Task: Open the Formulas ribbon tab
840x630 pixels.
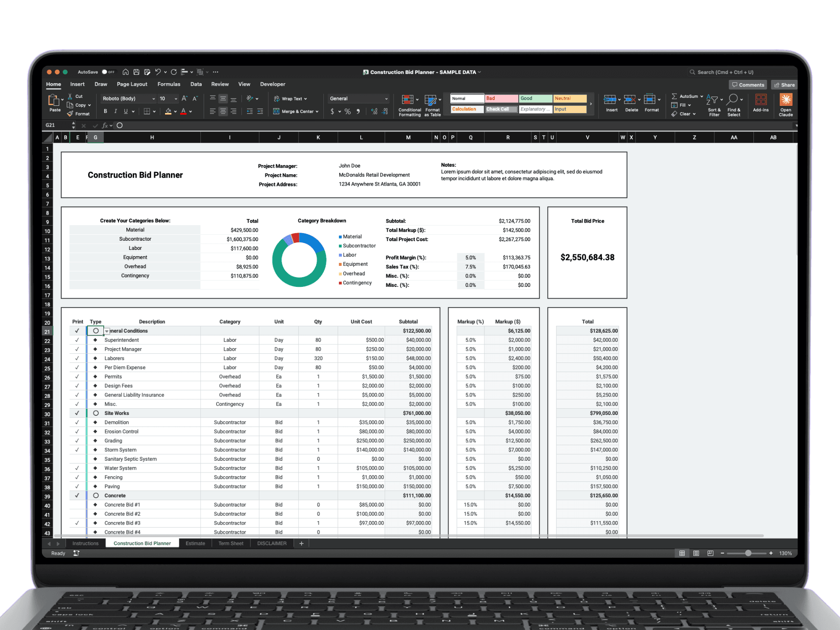Action: tap(168, 84)
